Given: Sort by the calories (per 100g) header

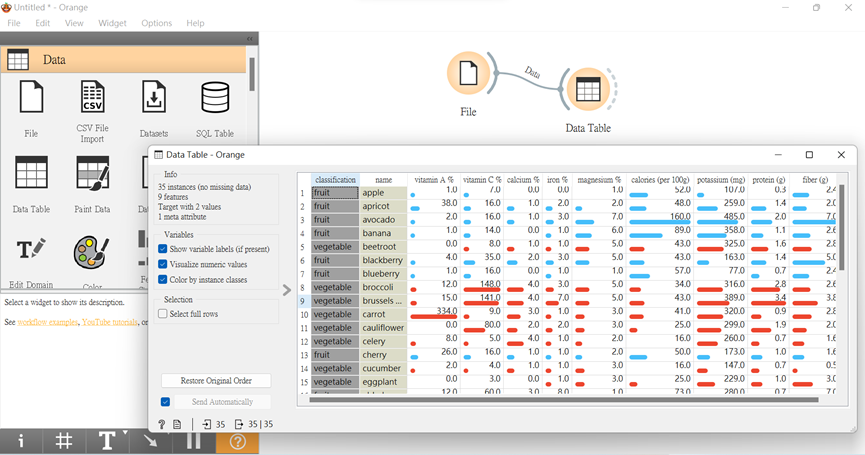Looking at the screenshot, I should [660, 180].
